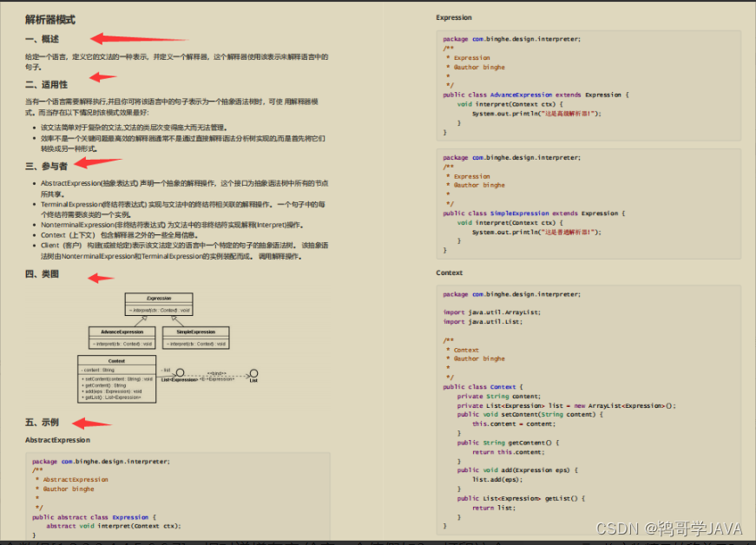Click the Expression label above the right-hand code blocks

pyautogui.click(x=454, y=17)
